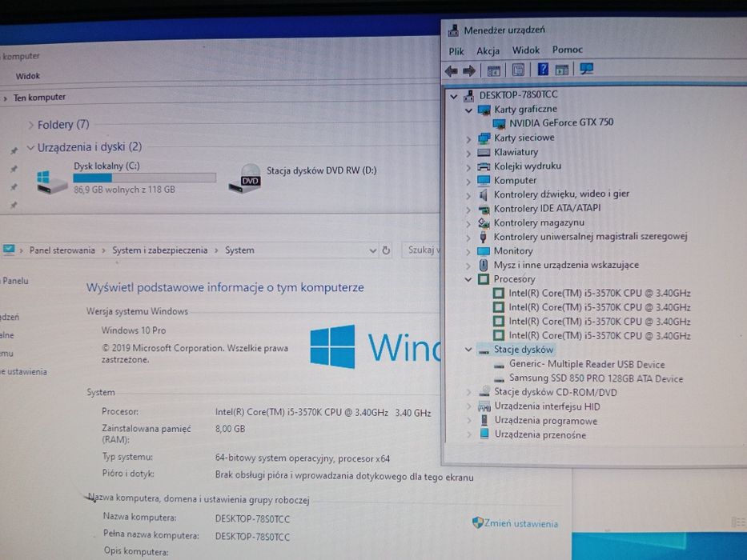Click Ten komputer in Explorer address bar
747x560 pixels.
click(x=39, y=98)
